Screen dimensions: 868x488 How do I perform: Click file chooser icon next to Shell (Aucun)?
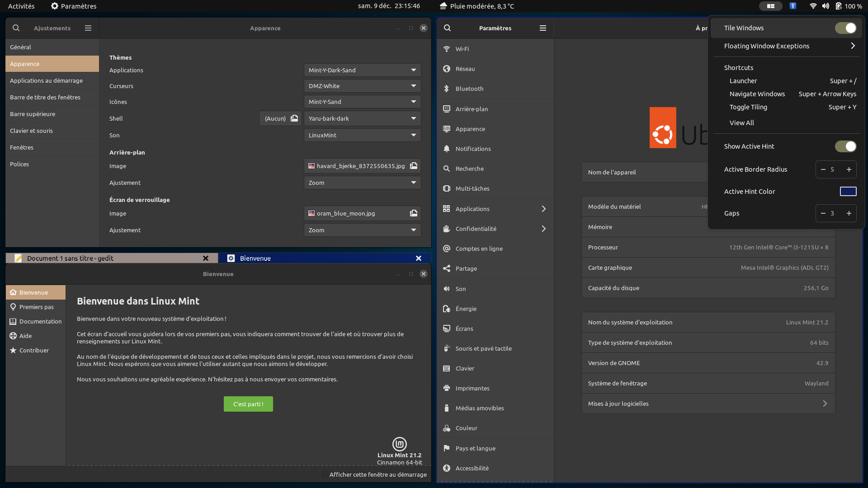[294, 118]
